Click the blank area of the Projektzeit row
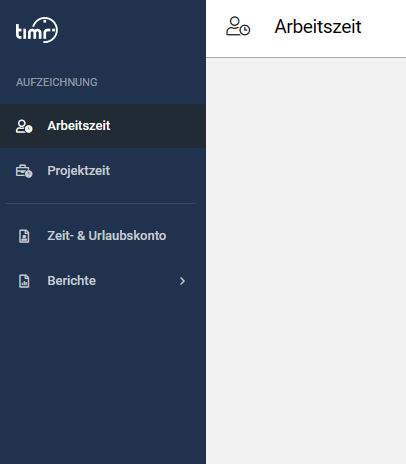The height and width of the screenshot is (464, 406). (157, 171)
